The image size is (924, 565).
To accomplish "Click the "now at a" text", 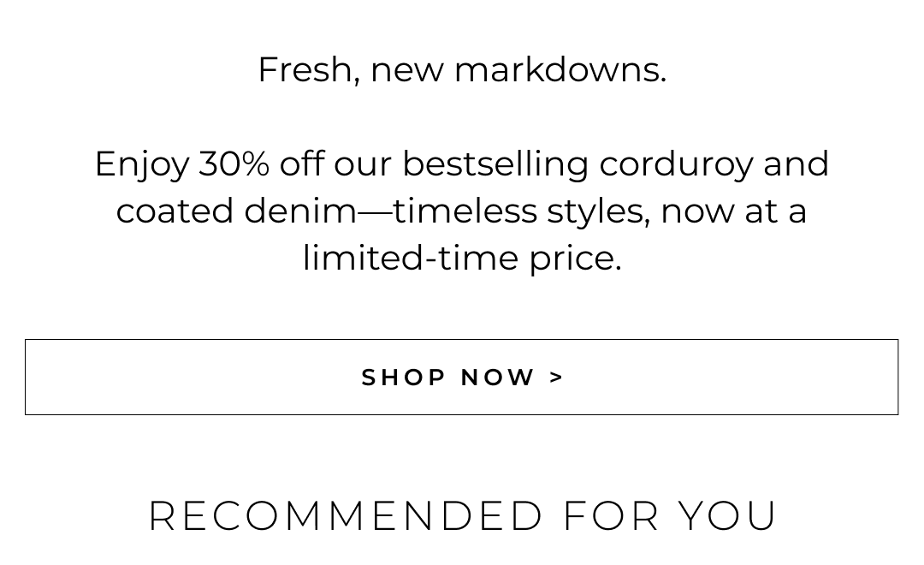I will (x=733, y=211).
